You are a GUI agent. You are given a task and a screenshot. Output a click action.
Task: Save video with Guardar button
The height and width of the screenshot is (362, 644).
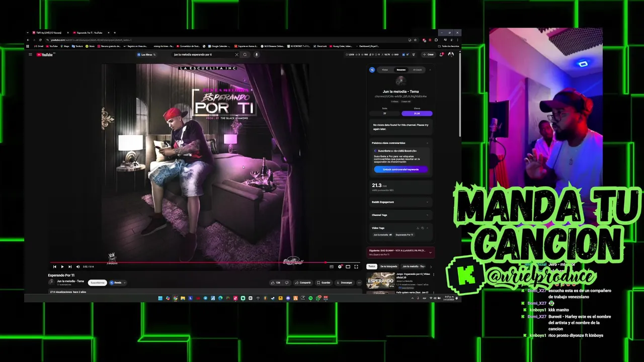324,283
